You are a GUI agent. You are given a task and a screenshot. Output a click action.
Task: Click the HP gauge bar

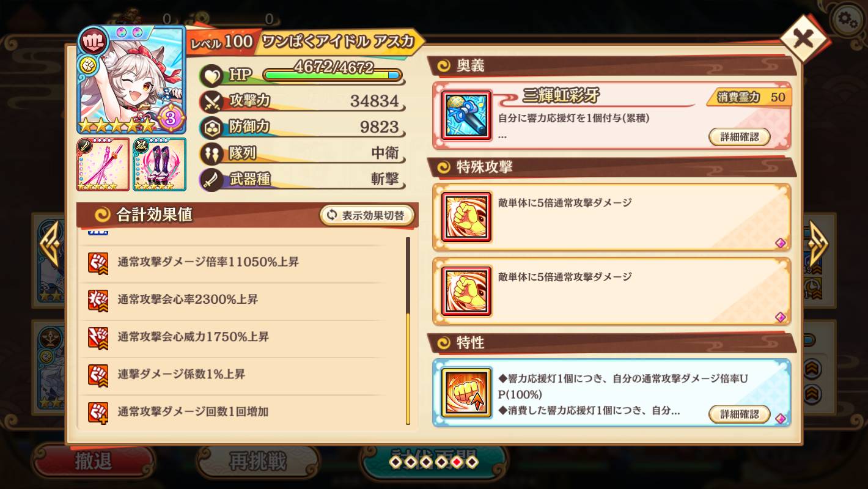tap(333, 75)
